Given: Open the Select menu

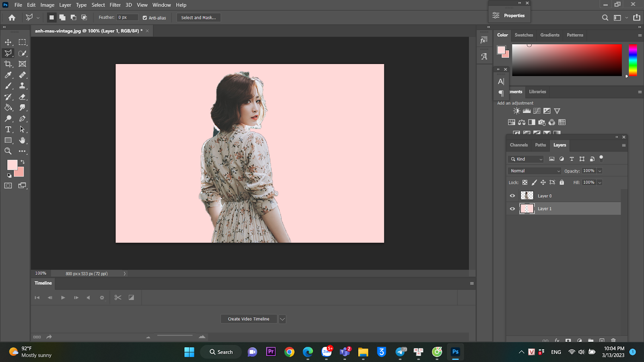Looking at the screenshot, I should click(98, 5).
